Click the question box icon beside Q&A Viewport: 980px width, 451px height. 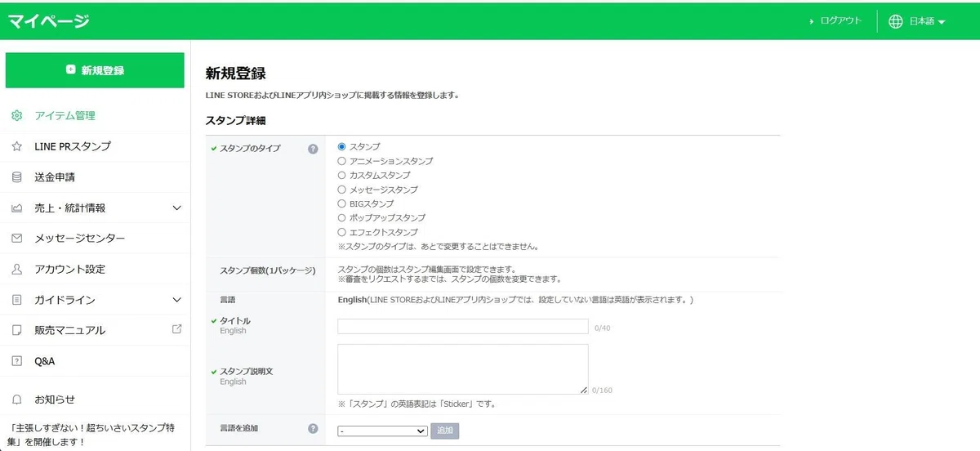(16, 361)
